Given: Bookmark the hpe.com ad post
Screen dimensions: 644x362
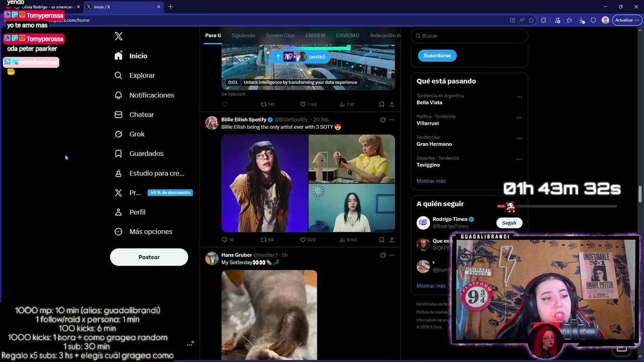Looking at the screenshot, I should [x=382, y=105].
